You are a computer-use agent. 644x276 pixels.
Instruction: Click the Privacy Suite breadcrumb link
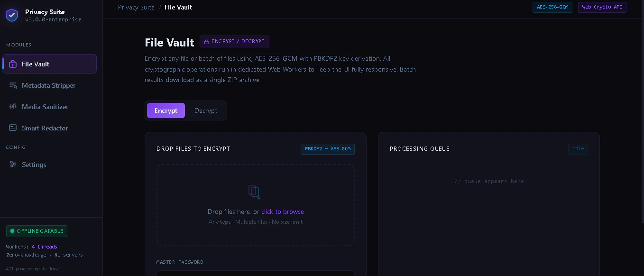tap(136, 7)
